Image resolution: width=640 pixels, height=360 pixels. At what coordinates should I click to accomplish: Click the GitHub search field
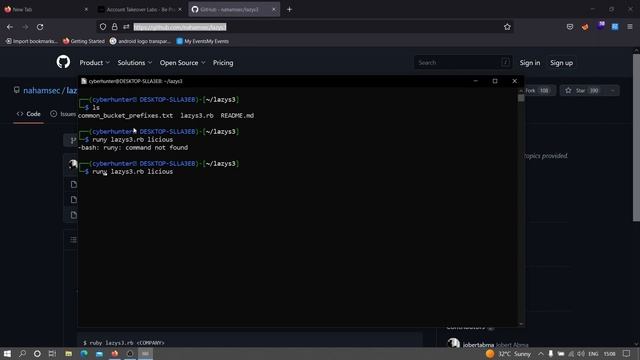click(463, 62)
